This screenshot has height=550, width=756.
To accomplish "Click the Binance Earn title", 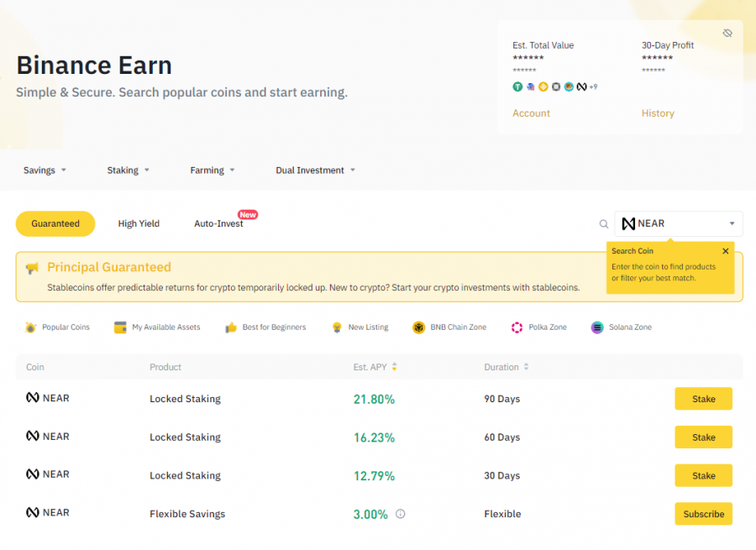I will point(94,65).
